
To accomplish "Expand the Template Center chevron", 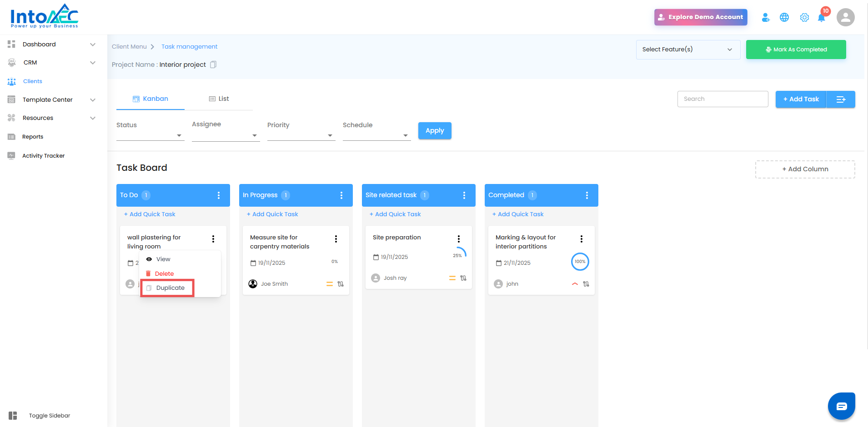I will [93, 100].
